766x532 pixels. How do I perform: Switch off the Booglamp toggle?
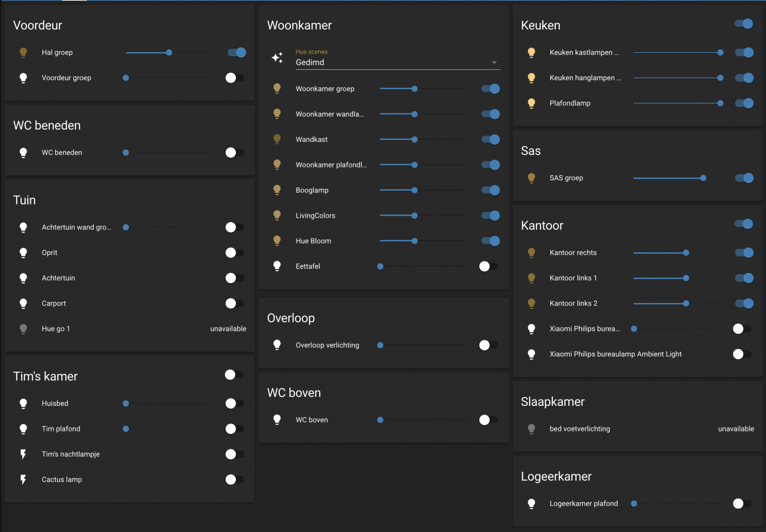(x=491, y=190)
